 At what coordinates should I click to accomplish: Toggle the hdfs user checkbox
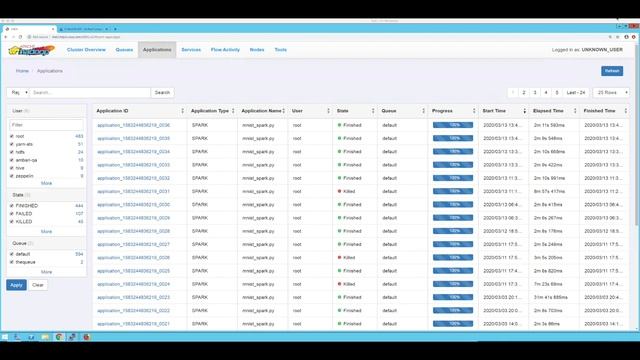11,152
